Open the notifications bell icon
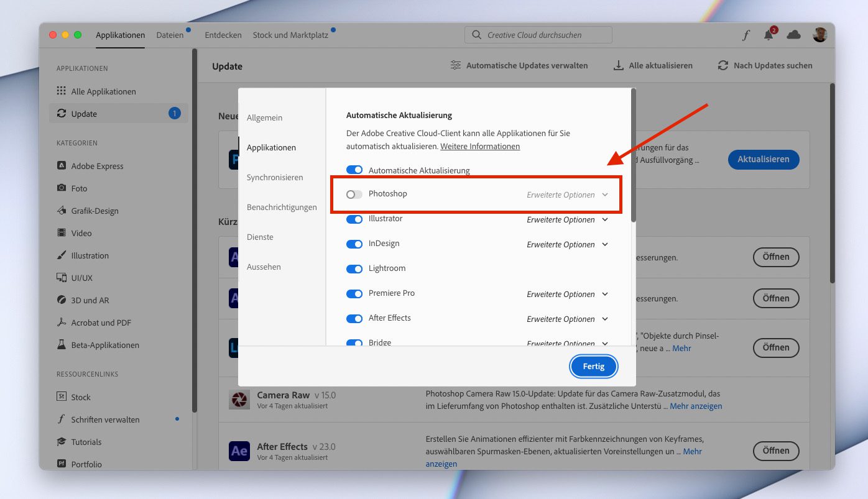This screenshot has height=499, width=868. pyautogui.click(x=769, y=35)
